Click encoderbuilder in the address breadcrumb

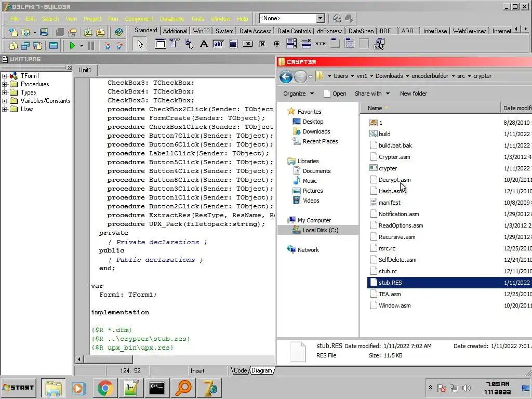click(430, 76)
